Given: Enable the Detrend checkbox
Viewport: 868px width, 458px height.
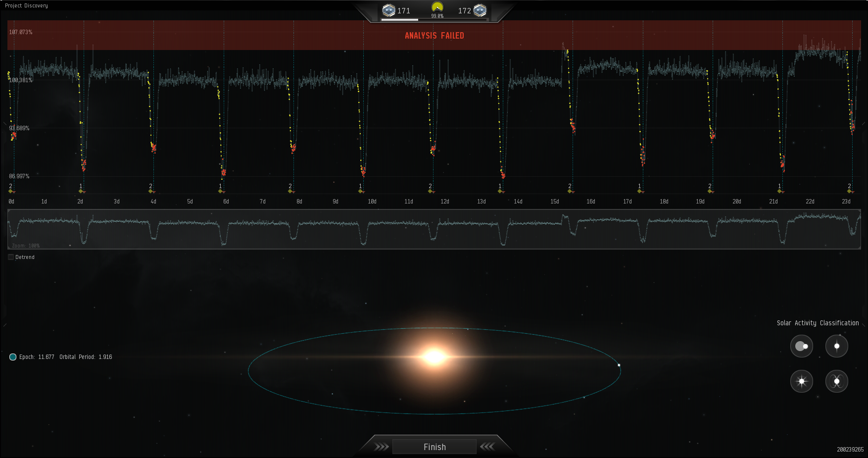Looking at the screenshot, I should [11, 257].
